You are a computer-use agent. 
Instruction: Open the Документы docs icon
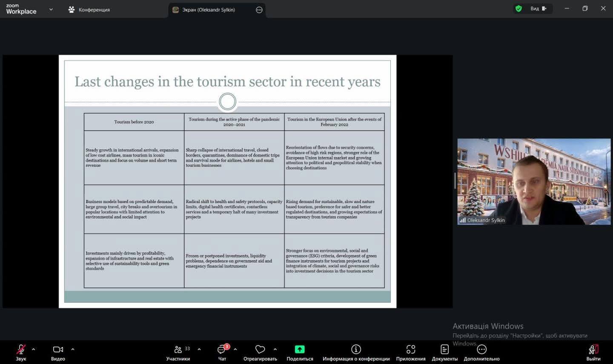tap(444, 352)
